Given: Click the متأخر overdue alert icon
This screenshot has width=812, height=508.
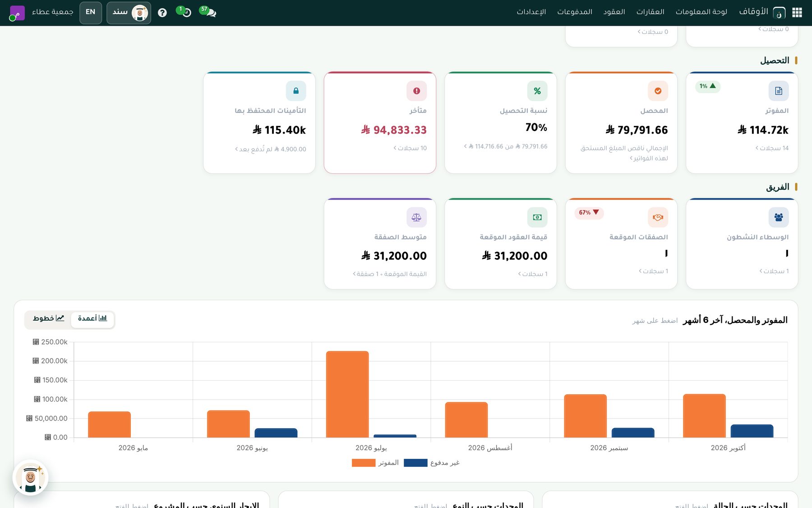Looking at the screenshot, I should 416,91.
